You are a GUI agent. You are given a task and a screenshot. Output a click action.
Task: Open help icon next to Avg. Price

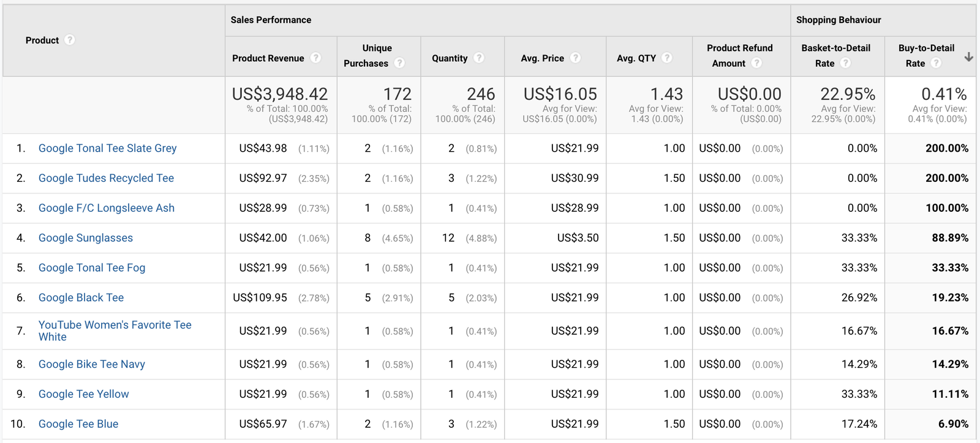pyautogui.click(x=575, y=58)
